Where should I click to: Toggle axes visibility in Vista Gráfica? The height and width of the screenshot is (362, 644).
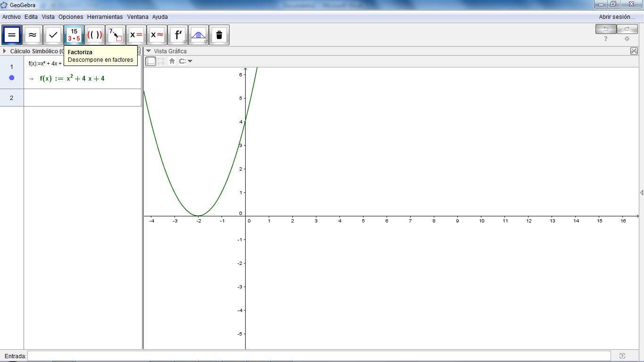pos(150,61)
